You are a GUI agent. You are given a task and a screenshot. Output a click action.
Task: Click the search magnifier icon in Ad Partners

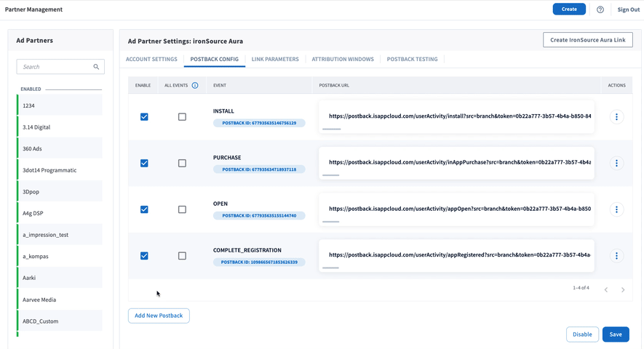pyautogui.click(x=96, y=66)
